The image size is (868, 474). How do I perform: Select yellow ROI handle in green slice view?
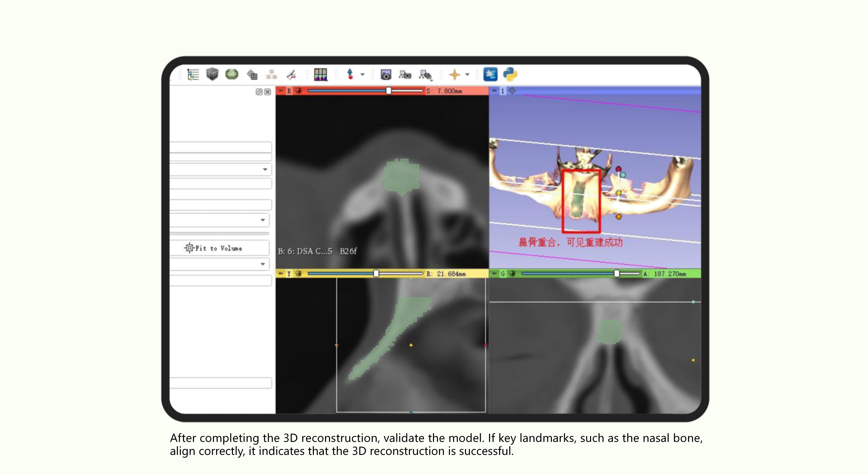coord(693,360)
